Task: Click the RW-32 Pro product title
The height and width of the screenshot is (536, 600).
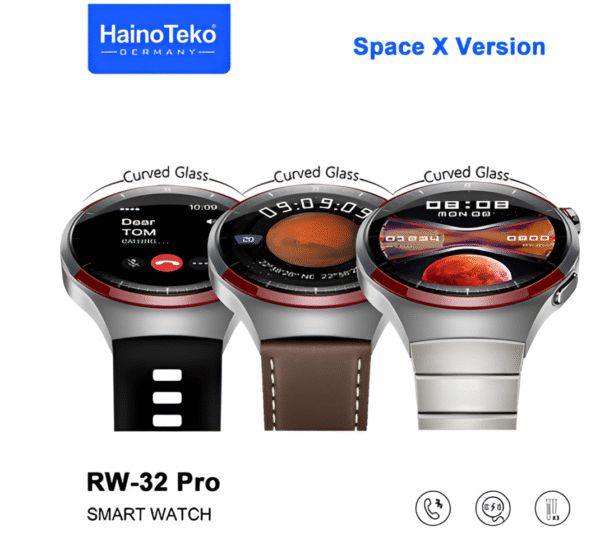Action: (153, 482)
